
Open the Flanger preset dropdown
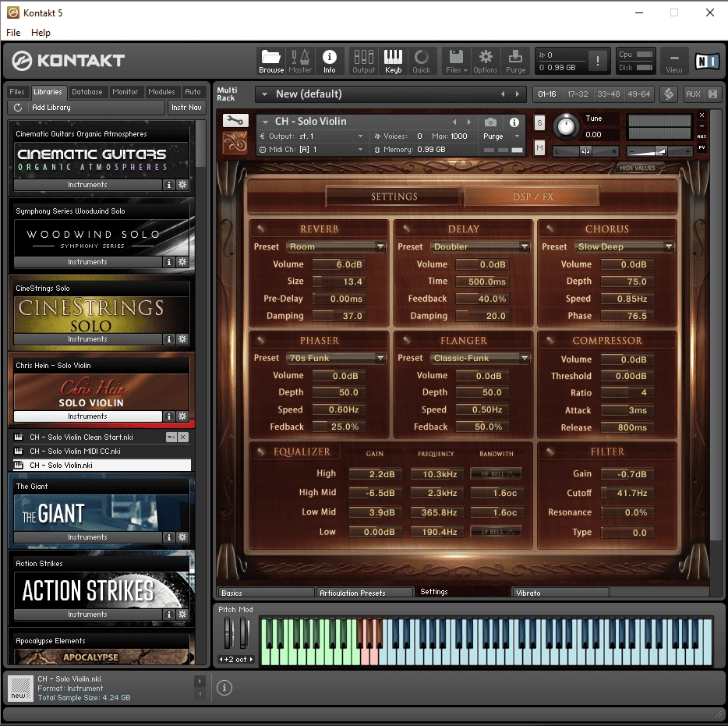(480, 358)
